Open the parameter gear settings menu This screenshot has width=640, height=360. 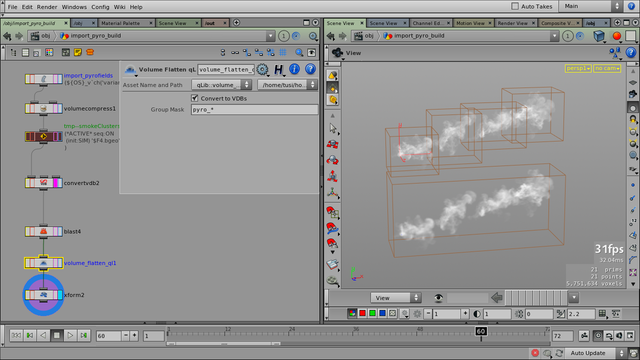click(x=262, y=69)
